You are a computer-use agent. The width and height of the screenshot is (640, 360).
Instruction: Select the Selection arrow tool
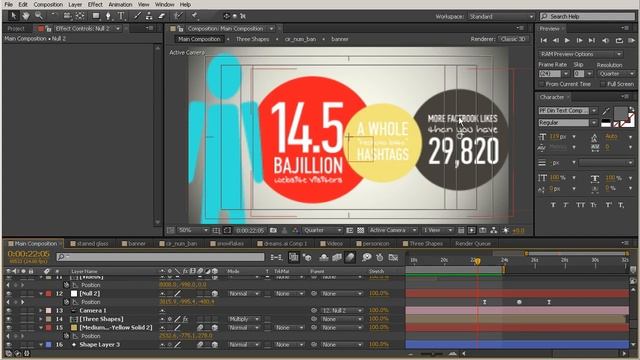pyautogui.click(x=13, y=16)
